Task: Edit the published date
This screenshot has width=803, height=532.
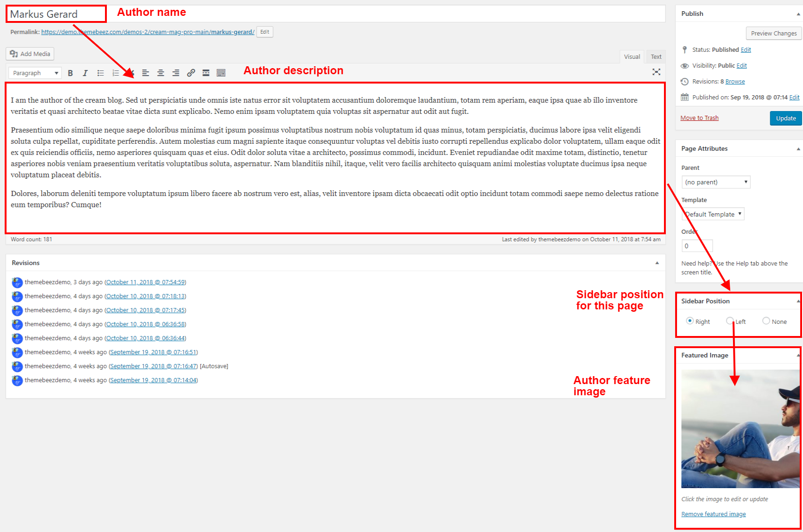Action: pos(794,98)
